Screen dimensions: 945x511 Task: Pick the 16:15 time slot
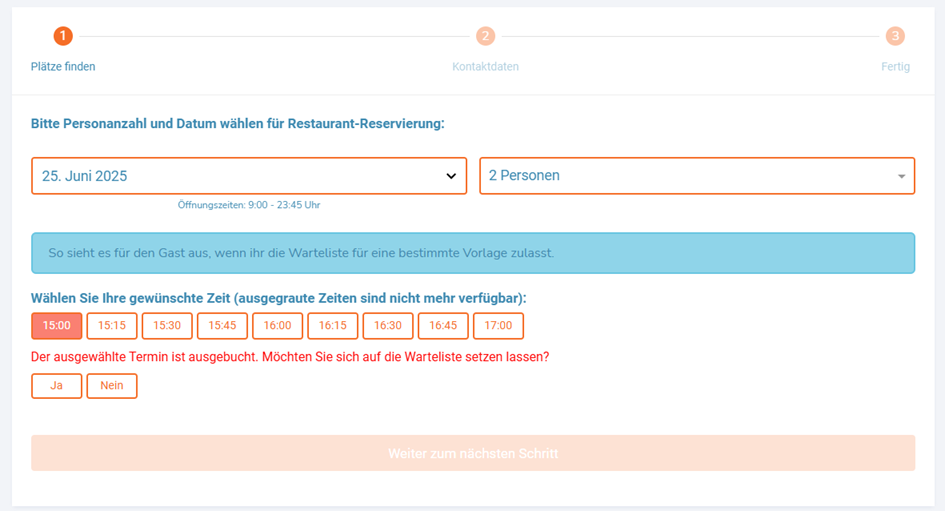coord(332,326)
